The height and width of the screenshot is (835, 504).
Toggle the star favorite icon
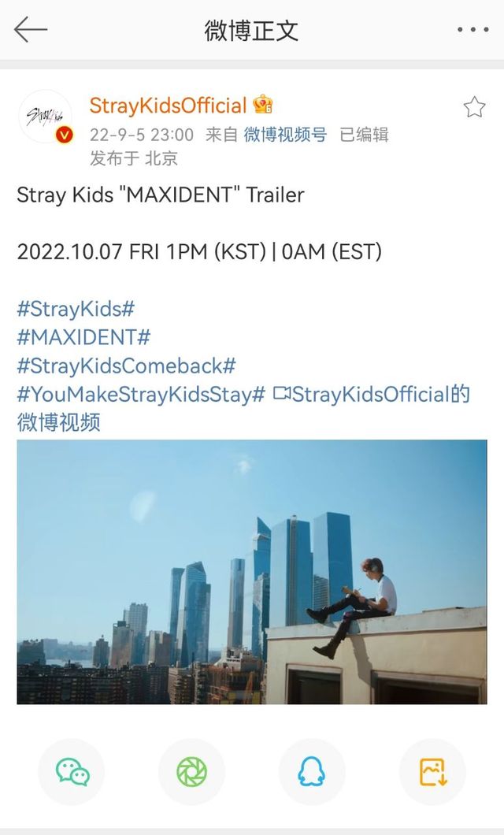(x=474, y=107)
